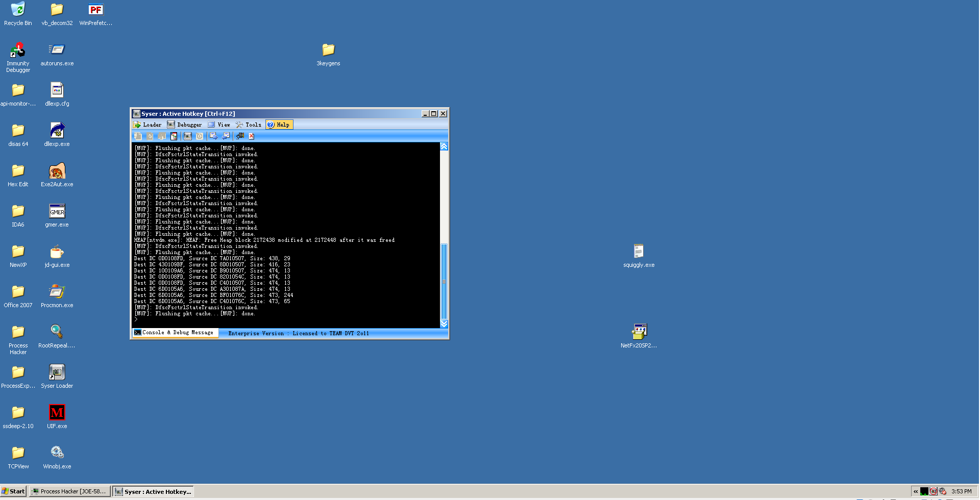Screen dimensions: 980x500
Task: Click the HEAP ntvdm.exe message line
Action: [x=264, y=240]
